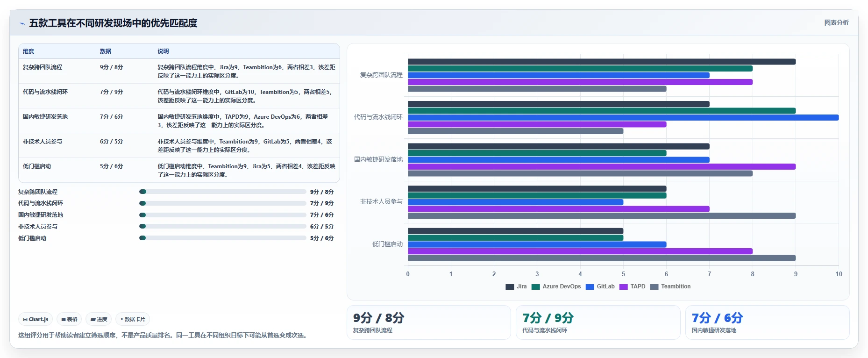Click the 代码与流水线闭环 progress bar
The height and width of the screenshot is (358, 868).
223,203
